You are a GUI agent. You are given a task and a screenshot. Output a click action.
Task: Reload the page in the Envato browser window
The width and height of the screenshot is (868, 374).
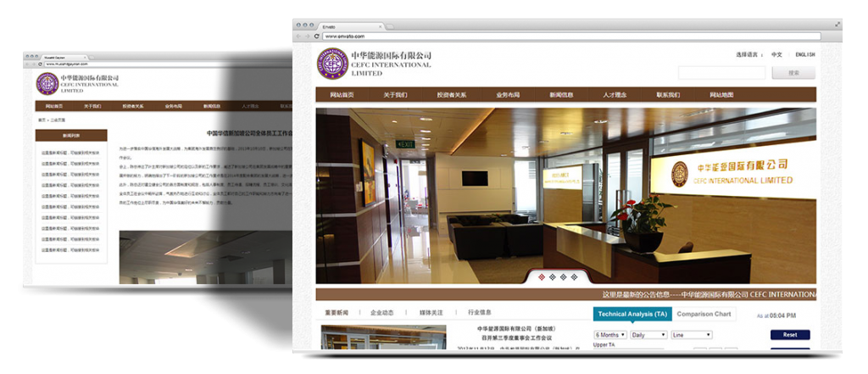pyautogui.click(x=317, y=36)
